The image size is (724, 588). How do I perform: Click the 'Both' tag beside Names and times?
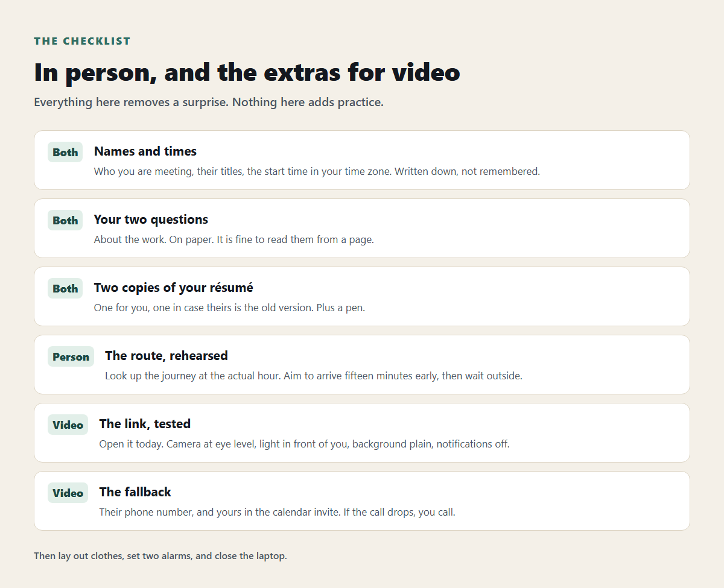tap(65, 152)
